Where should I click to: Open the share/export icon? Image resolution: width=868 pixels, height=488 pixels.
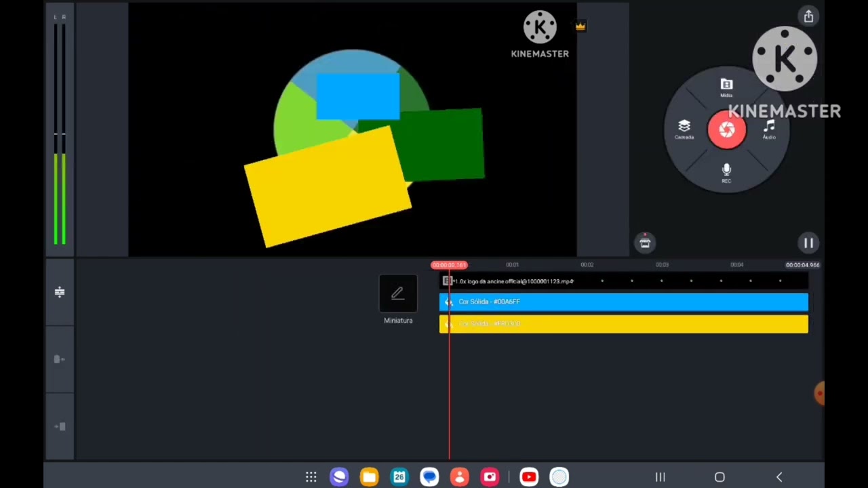pyautogui.click(x=808, y=17)
